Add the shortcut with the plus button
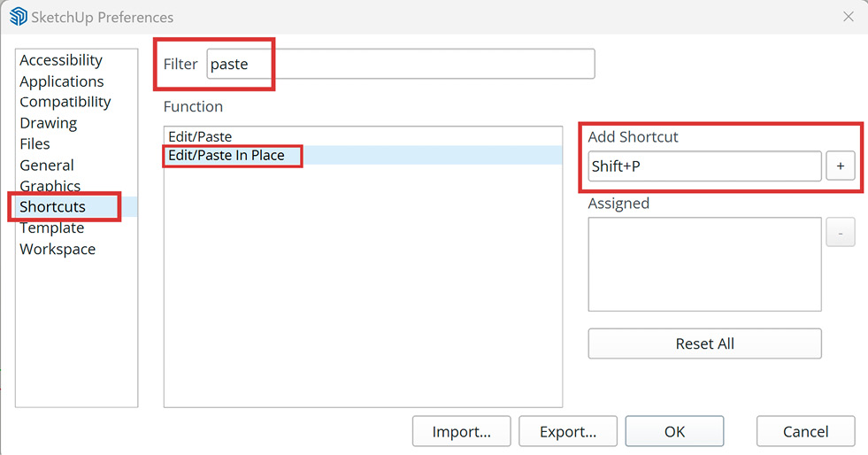 point(841,166)
